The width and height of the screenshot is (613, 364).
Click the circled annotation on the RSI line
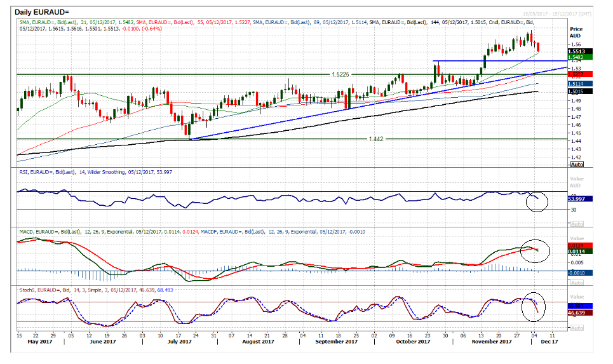(537, 201)
